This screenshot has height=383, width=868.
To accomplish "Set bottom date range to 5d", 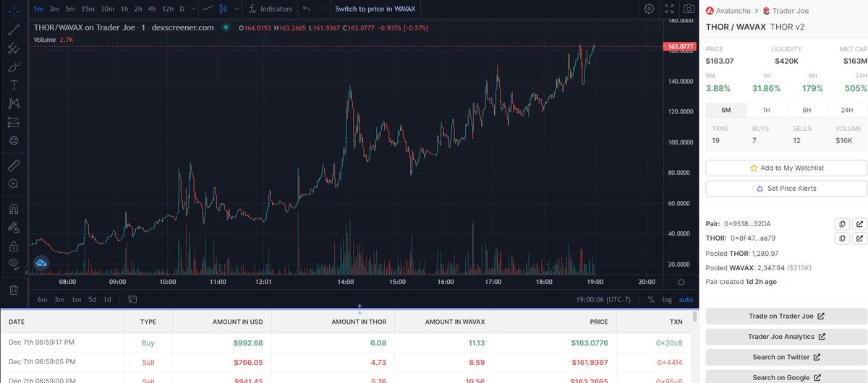I will (92, 299).
